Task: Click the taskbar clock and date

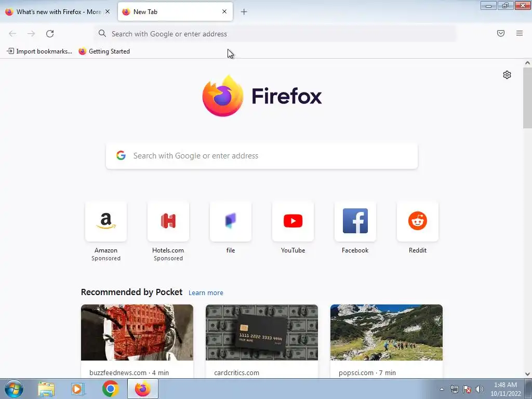Action: coord(506,389)
